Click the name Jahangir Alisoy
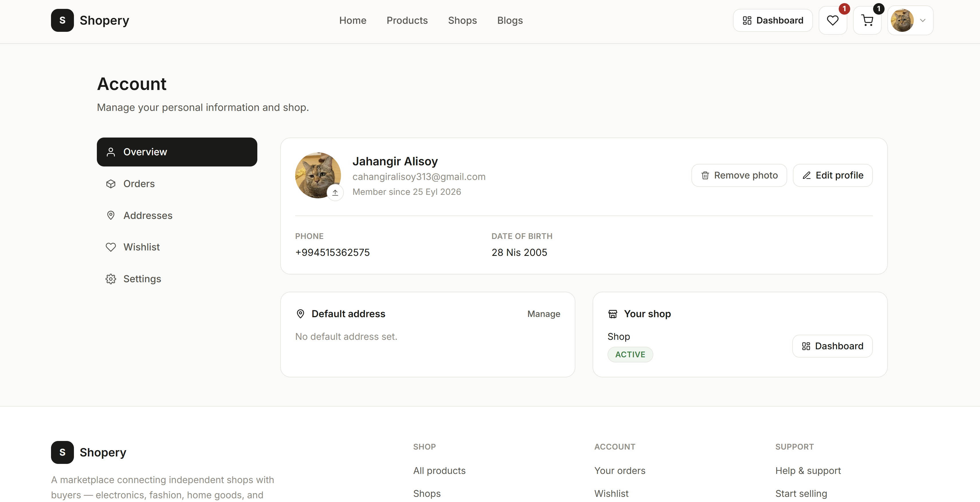 click(395, 161)
